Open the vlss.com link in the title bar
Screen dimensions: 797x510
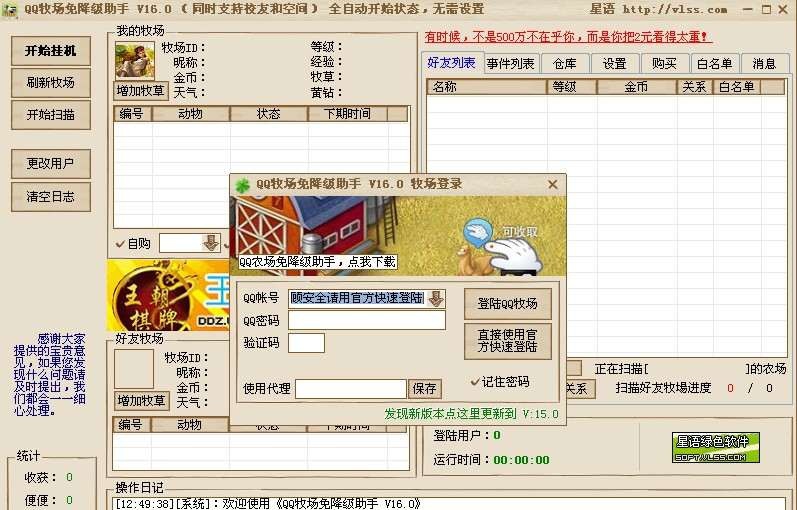pyautogui.click(x=675, y=9)
